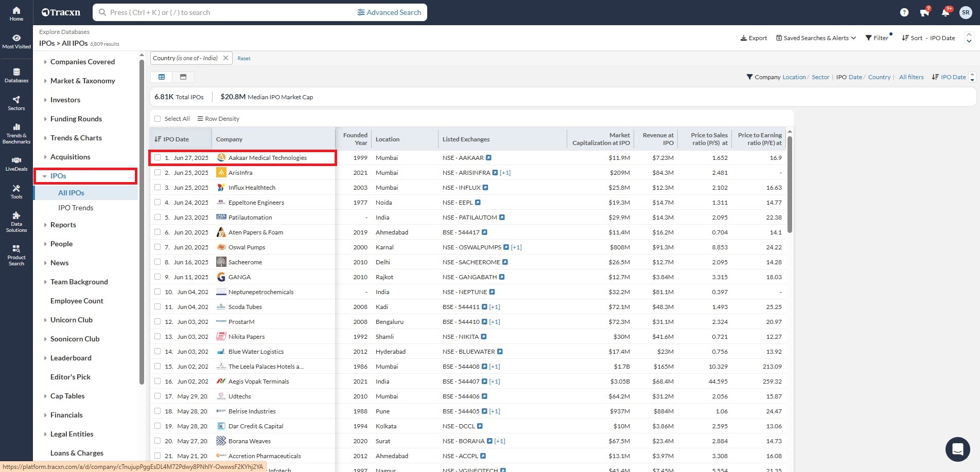Select the checkbox for Oswal Pumps row
Image resolution: width=980 pixels, height=472 pixels.
coord(158,247)
